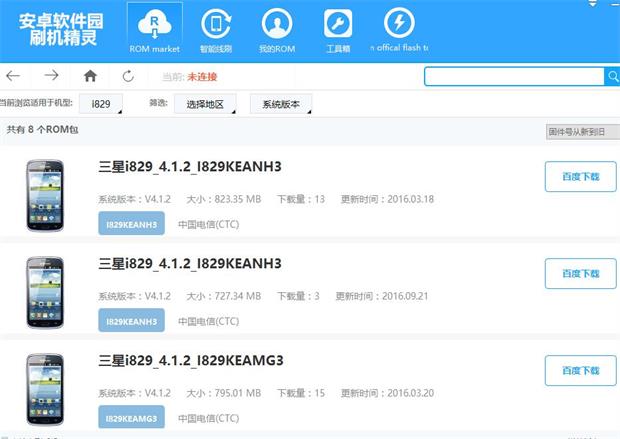Image resolution: width=620 pixels, height=439 pixels.
Task: Open ROM title updated 2016.09.21
Action: (x=190, y=263)
